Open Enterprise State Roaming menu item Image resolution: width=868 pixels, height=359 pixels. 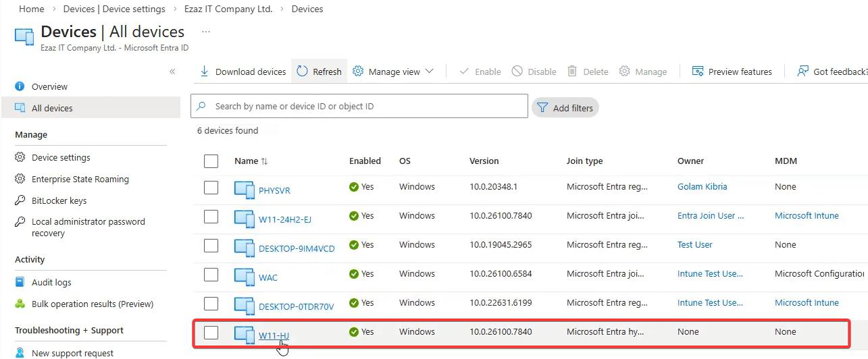coord(80,179)
